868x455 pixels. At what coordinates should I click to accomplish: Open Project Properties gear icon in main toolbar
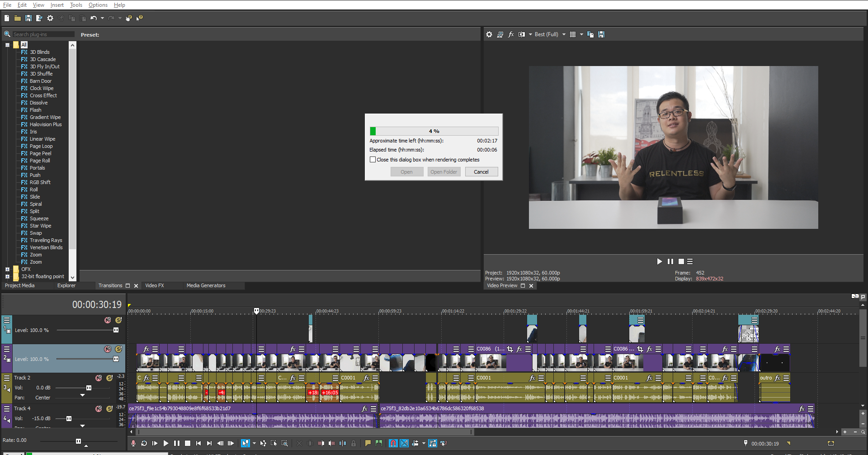coord(50,18)
